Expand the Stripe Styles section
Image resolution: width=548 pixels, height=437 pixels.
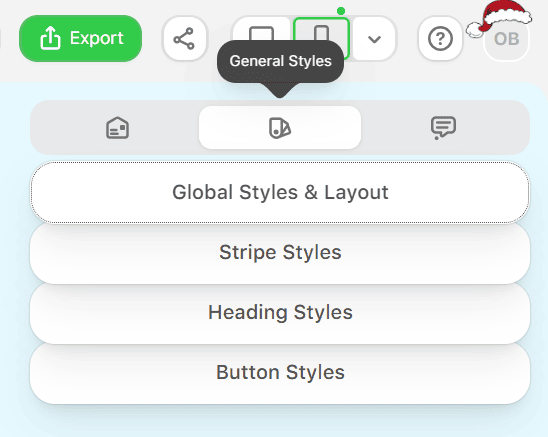(x=280, y=252)
